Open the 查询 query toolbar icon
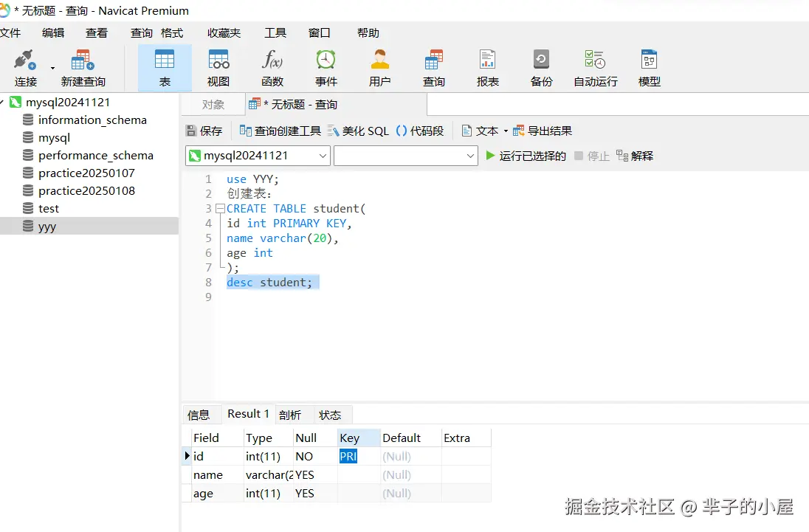809x532 pixels. [x=433, y=68]
